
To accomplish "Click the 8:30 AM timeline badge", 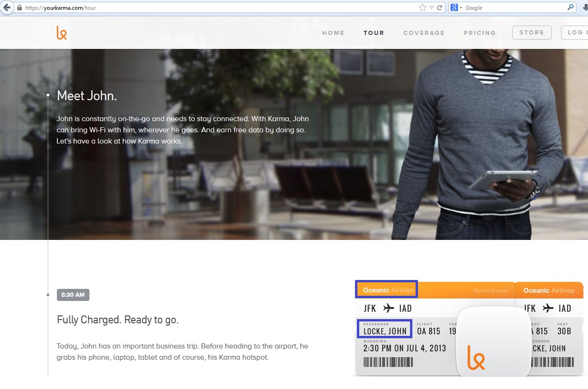I will pyautogui.click(x=73, y=295).
